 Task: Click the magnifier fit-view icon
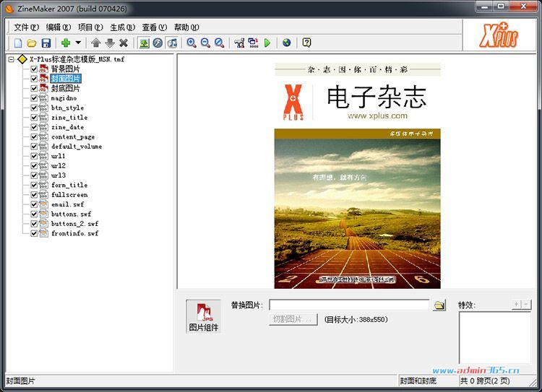pyautogui.click(x=219, y=43)
